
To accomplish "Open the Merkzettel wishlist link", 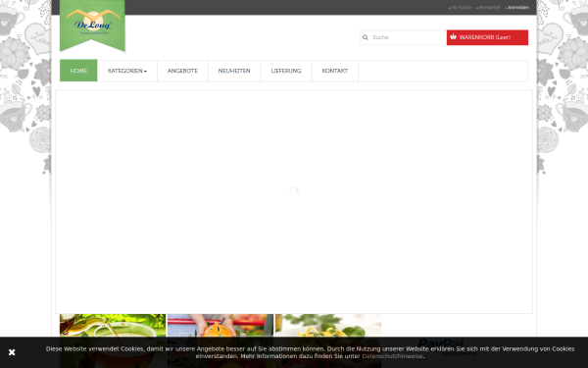I will [489, 8].
